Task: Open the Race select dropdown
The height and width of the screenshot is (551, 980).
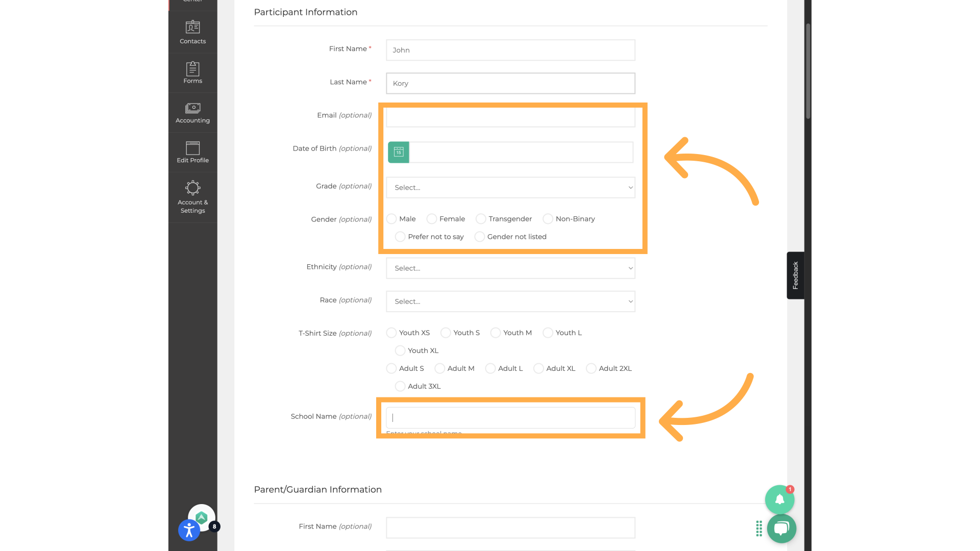Action: [x=510, y=302]
